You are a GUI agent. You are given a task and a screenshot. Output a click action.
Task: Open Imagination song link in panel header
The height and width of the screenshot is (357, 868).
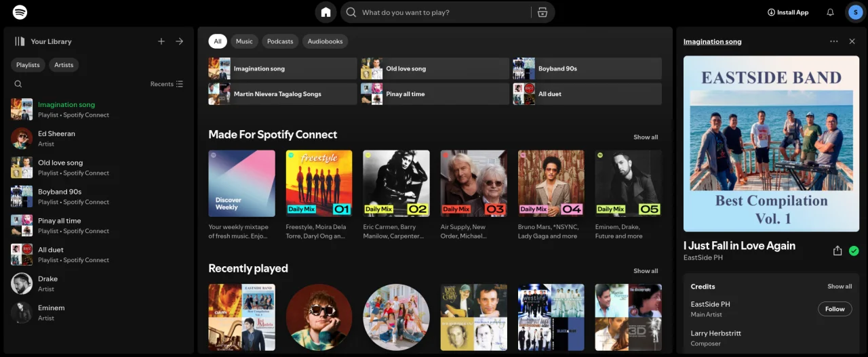pos(713,41)
